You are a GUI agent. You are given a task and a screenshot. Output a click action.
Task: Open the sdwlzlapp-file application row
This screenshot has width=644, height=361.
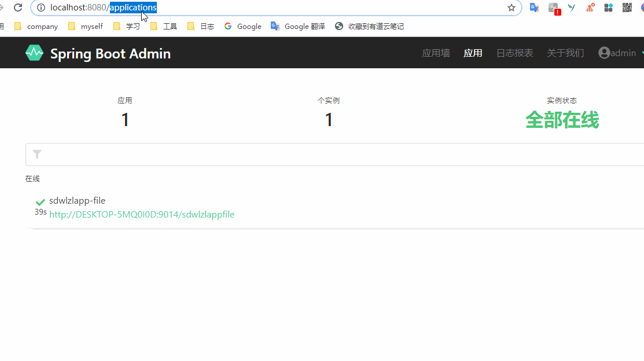[x=335, y=207]
